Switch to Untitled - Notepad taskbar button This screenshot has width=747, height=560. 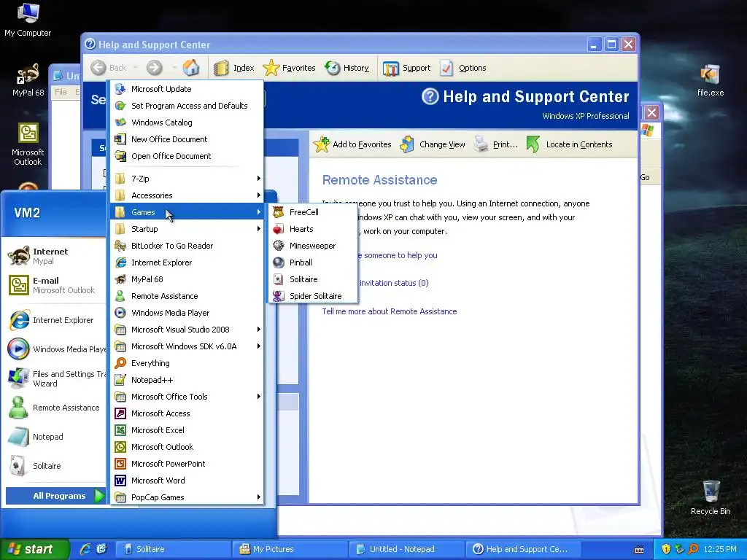pos(406,550)
